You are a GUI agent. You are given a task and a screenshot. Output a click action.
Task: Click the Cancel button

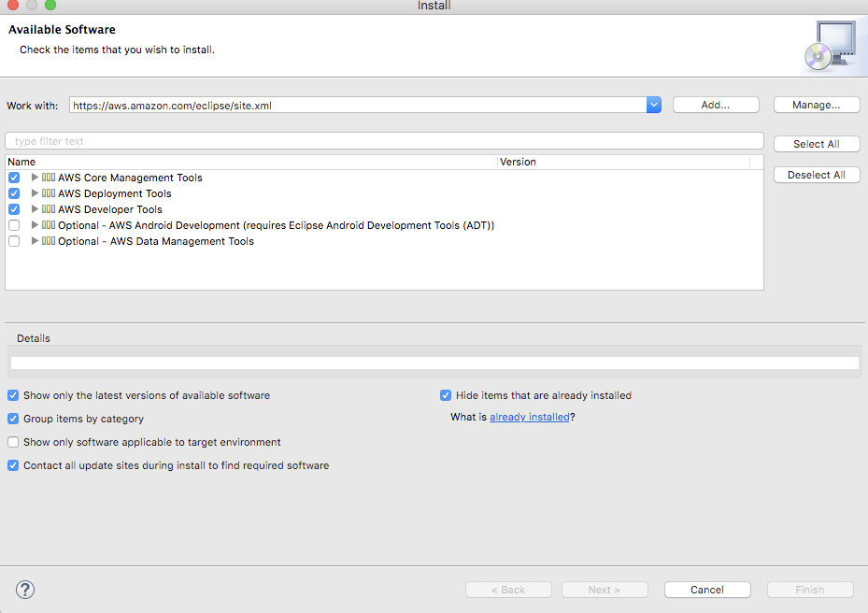707,590
